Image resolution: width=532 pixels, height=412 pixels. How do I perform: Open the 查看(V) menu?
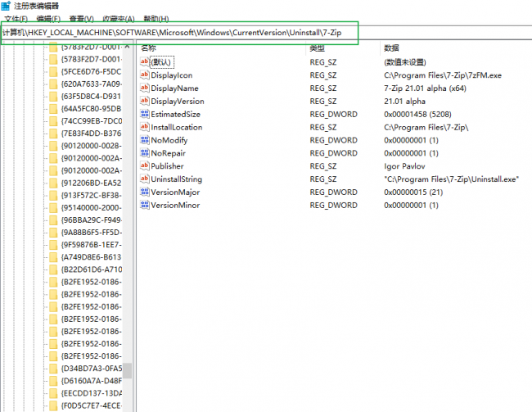point(81,19)
